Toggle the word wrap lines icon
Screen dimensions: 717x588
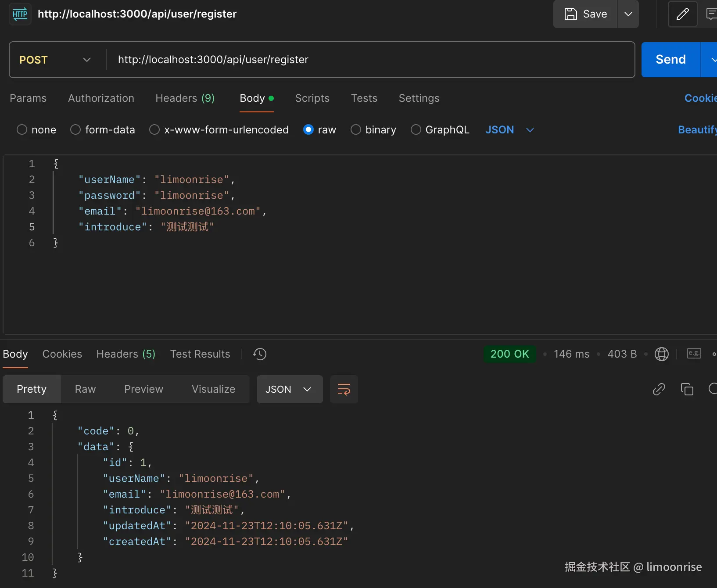click(x=344, y=389)
